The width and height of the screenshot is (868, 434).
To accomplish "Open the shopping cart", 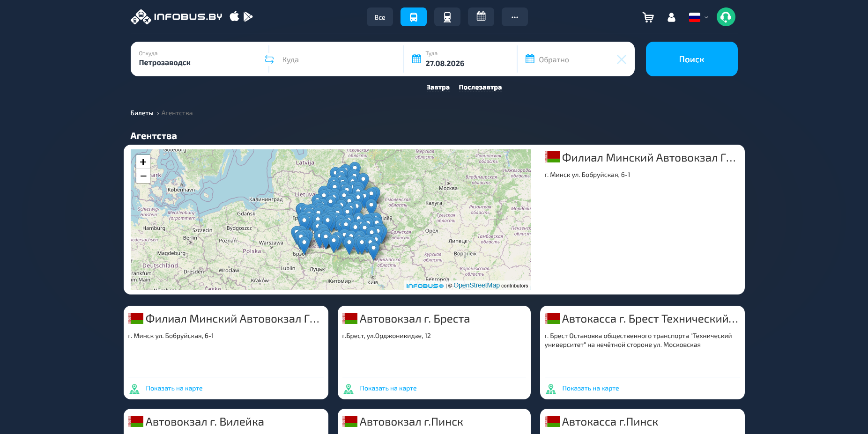I will (648, 17).
